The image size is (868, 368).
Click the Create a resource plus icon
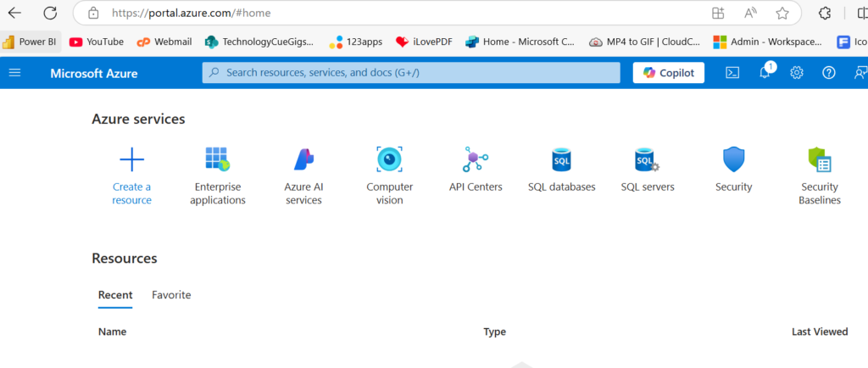(131, 159)
